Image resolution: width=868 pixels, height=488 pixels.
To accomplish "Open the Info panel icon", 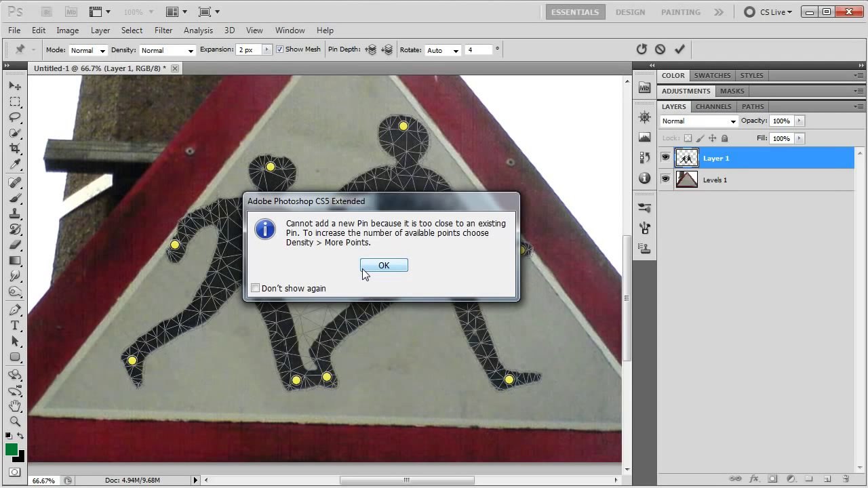I will [x=644, y=178].
